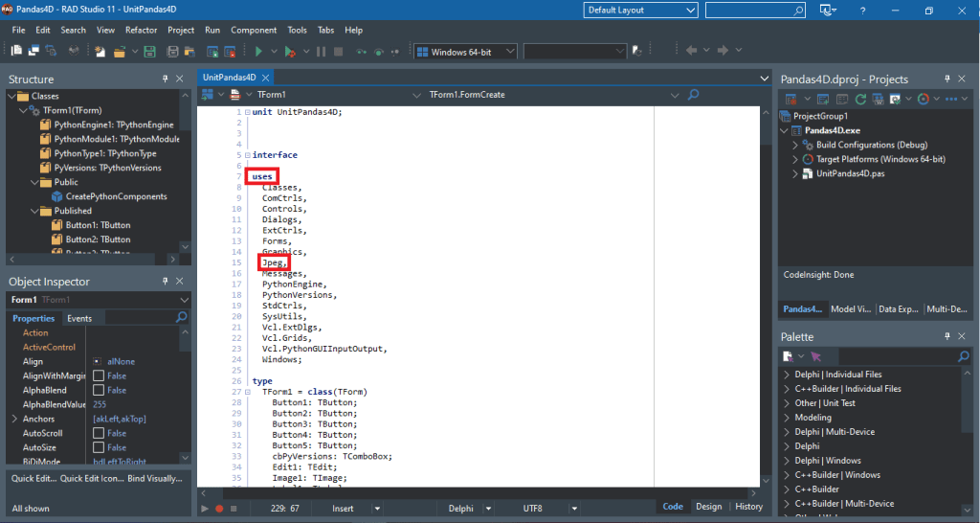Screen dimensions: 980x523
Task: Click the Forward navigation arrow icon
Action: click(723, 50)
